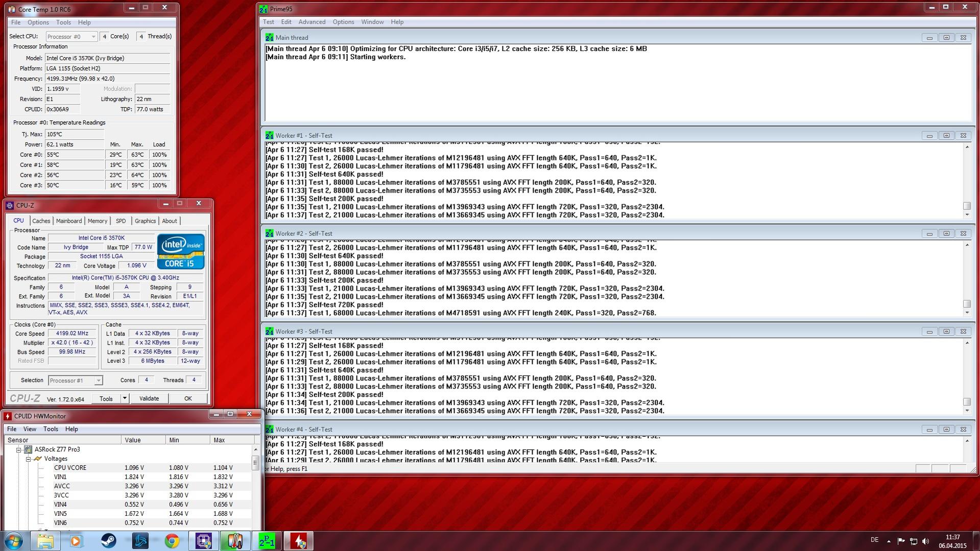Click the Tools button in CPU-Z
Screen dimensions: 980x551
pos(106,398)
